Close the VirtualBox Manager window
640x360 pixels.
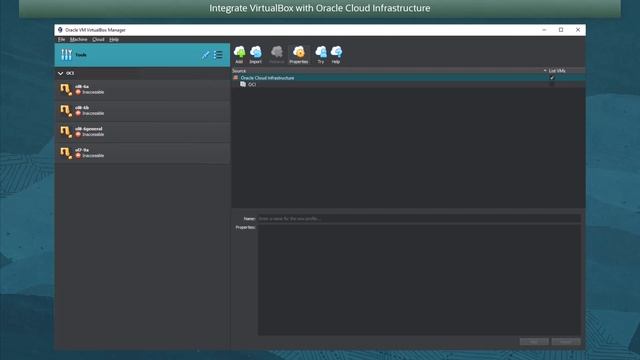click(578, 30)
